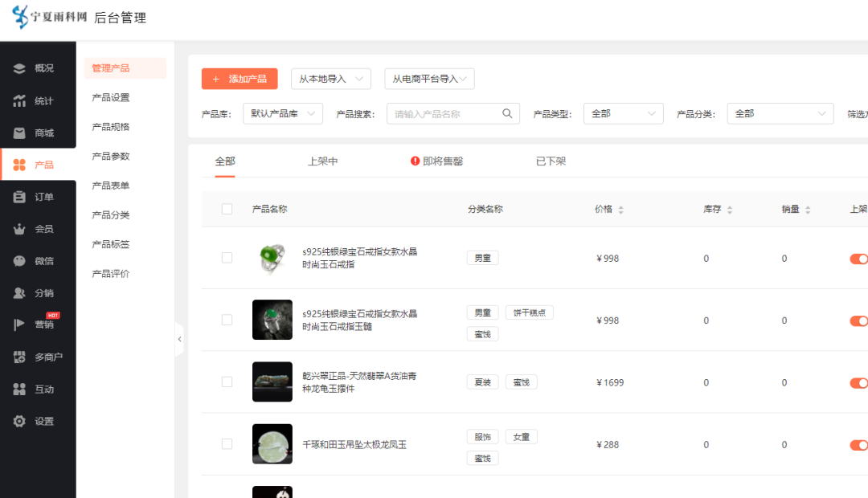This screenshot has width=868, height=498.
Task: Open the 会员 members crown icon
Action: pos(19,229)
